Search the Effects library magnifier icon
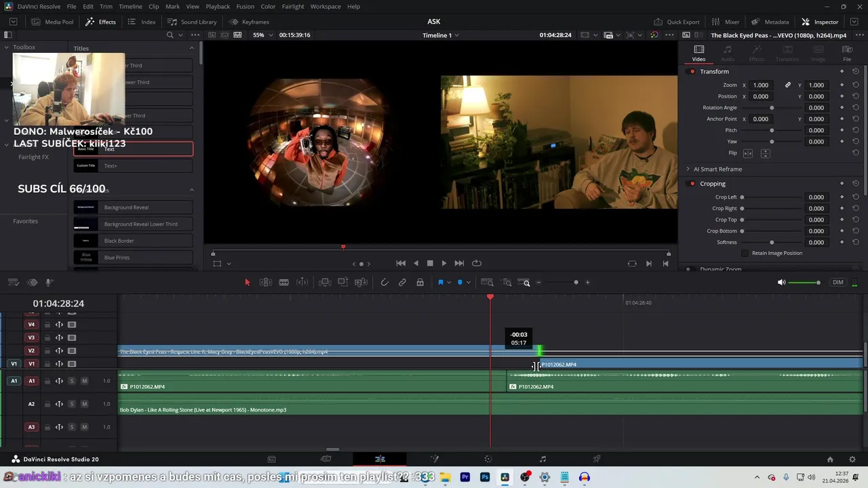Screen dimensions: 868x488 170,35
